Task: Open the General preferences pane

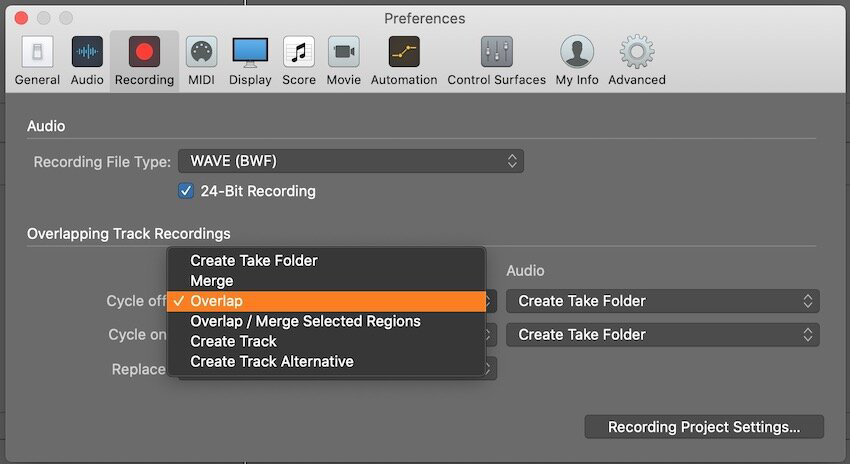Action: pyautogui.click(x=37, y=61)
